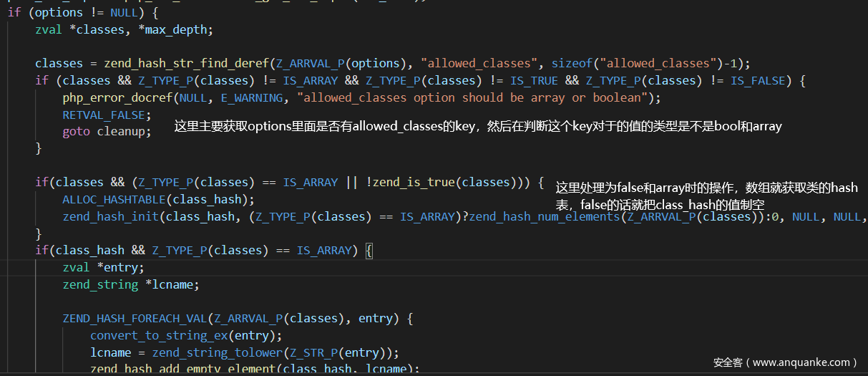
Task: Place cursor on ALLOC_HASHTABLE(class_hash) line
Action: point(157,199)
